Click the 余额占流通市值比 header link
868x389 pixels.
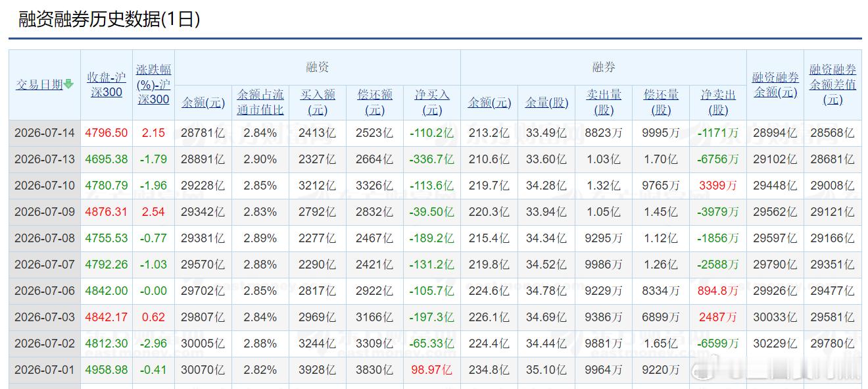pyautogui.click(x=260, y=102)
